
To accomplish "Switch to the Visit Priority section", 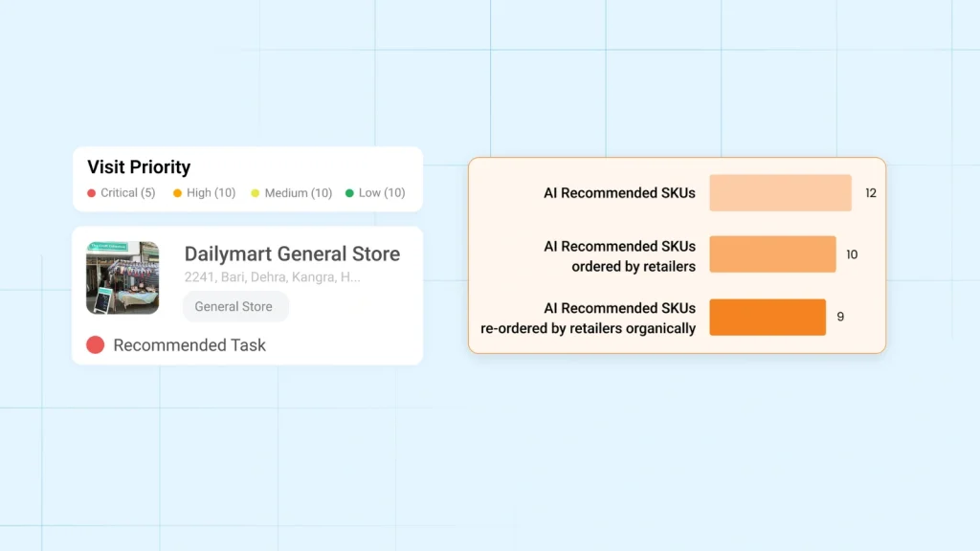I will point(138,167).
